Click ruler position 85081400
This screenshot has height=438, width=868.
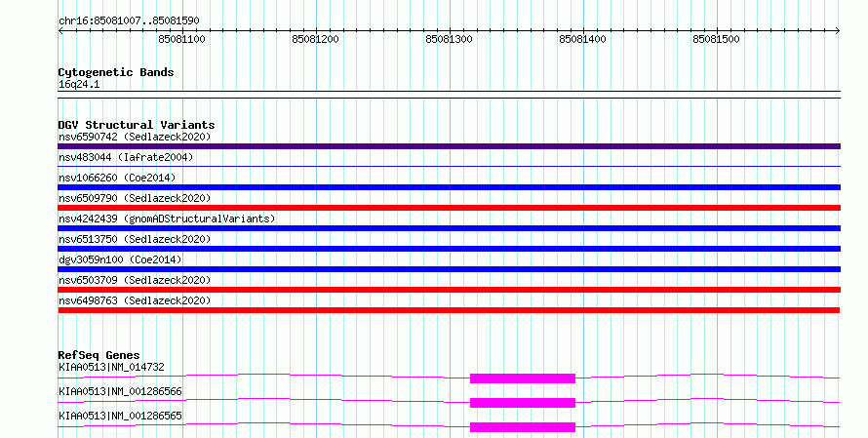[x=582, y=39]
